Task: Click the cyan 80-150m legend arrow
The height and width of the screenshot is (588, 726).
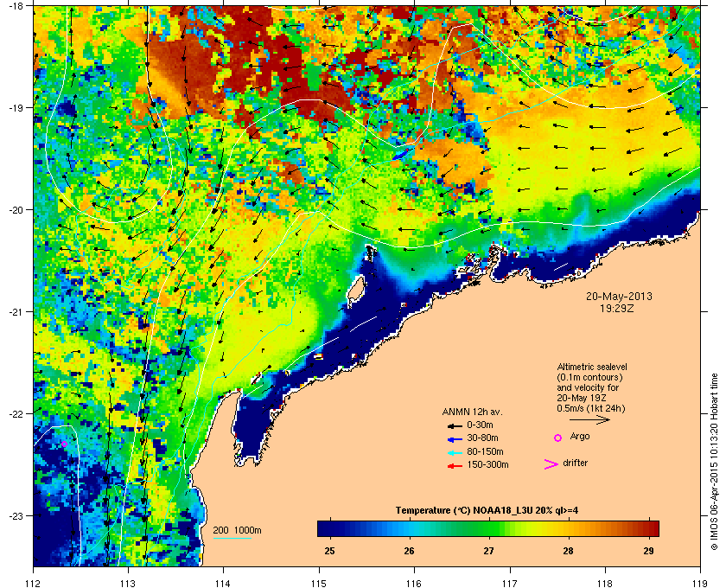Action: (455, 453)
